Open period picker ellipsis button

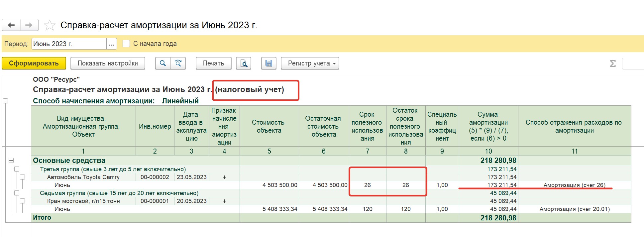[111, 44]
